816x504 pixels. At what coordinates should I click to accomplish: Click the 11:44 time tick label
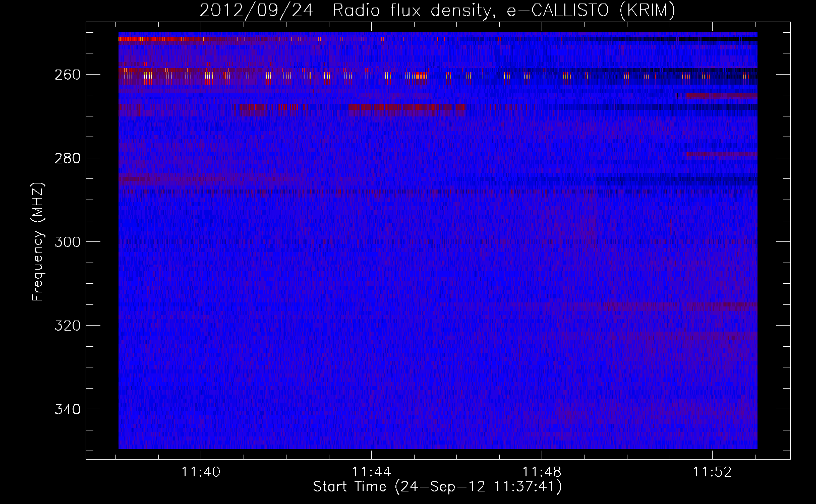pos(371,472)
